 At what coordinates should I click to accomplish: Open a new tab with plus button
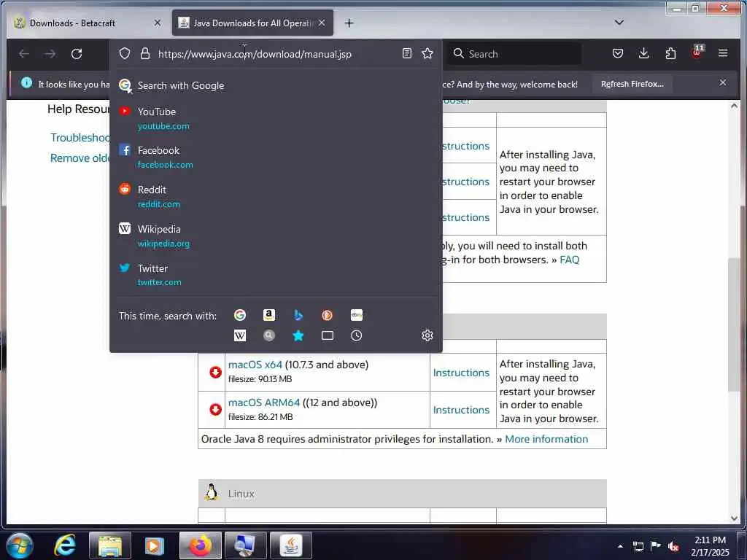pyautogui.click(x=349, y=23)
